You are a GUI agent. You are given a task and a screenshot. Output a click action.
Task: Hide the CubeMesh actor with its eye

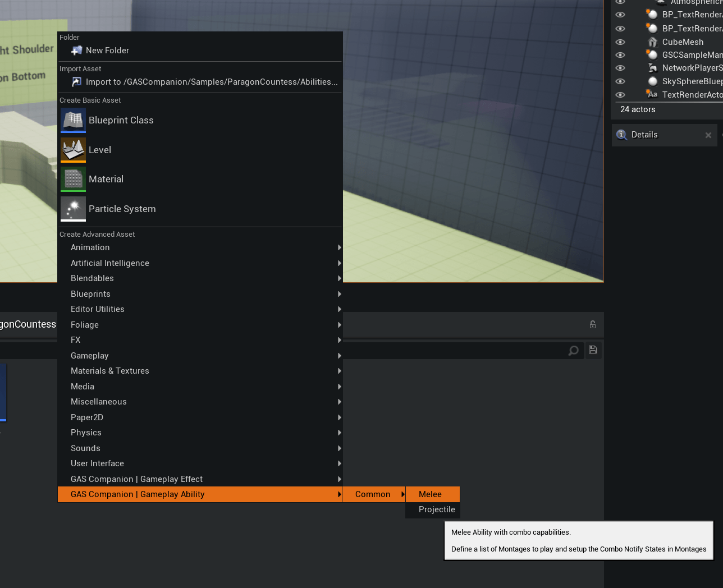click(620, 42)
